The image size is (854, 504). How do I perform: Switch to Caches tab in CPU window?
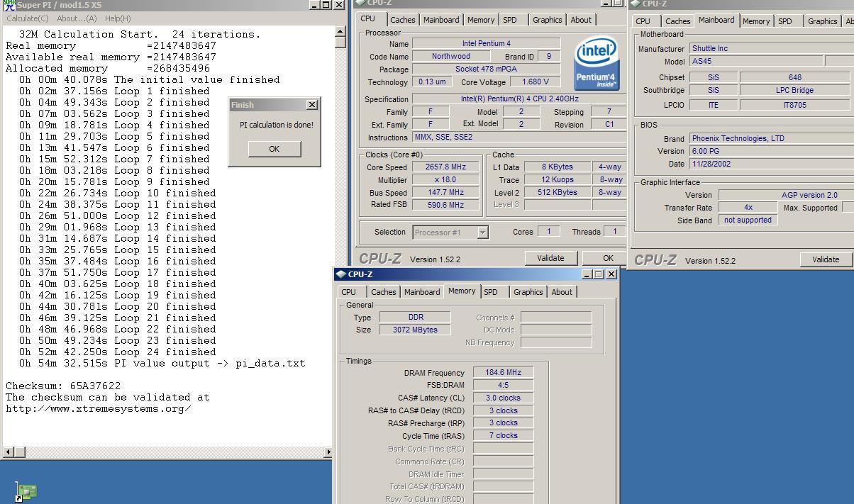point(402,20)
